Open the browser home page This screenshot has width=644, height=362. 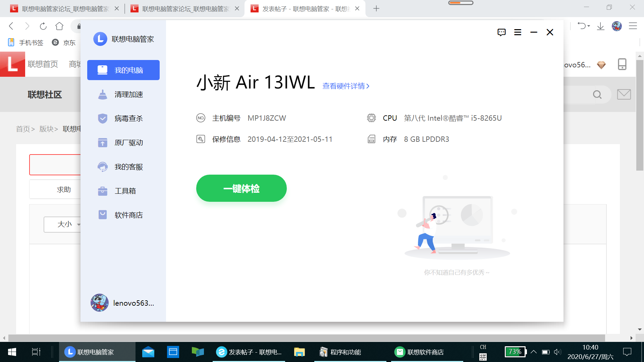point(59,26)
